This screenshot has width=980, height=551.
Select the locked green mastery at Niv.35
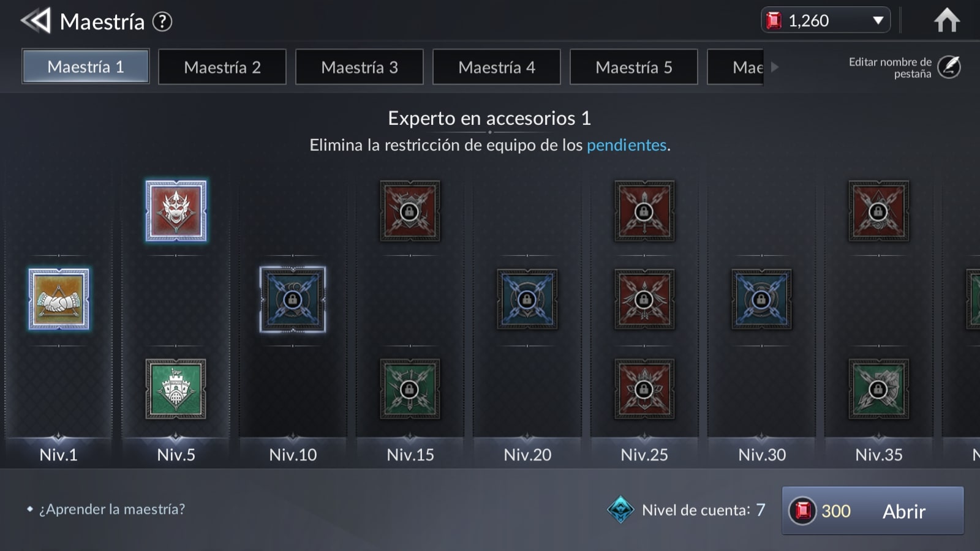[878, 389]
